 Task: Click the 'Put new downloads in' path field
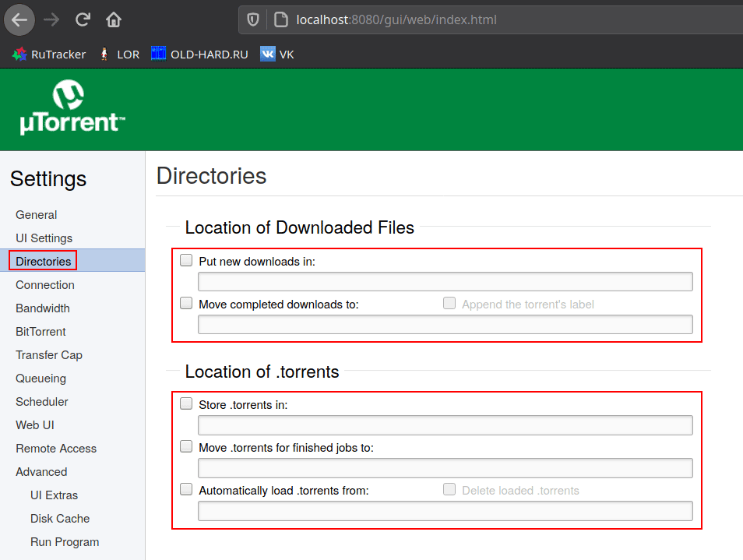(x=445, y=282)
